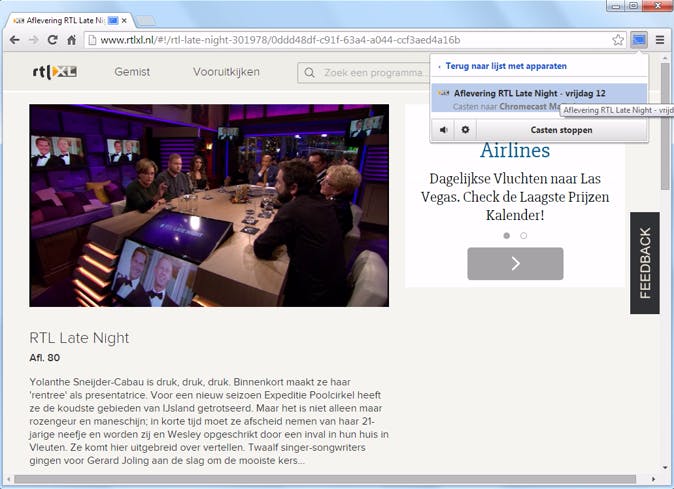Click the horizontal scrollbar right arrow
Viewport: 674px width, 489px height.
pos(653,479)
